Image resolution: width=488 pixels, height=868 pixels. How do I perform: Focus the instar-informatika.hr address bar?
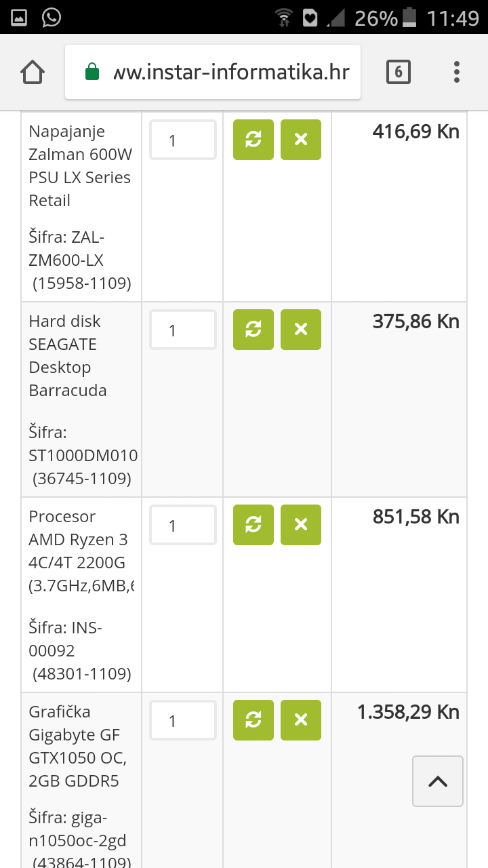[230, 72]
